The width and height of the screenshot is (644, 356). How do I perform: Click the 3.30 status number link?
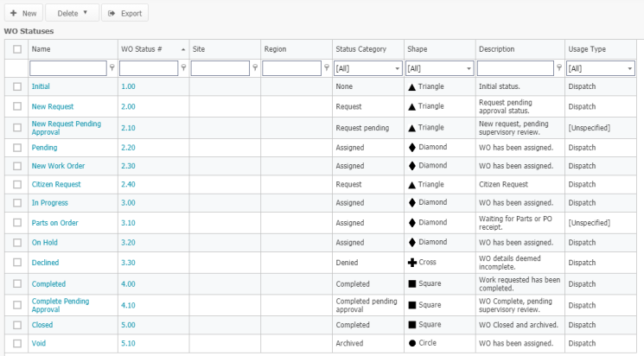tap(128, 263)
